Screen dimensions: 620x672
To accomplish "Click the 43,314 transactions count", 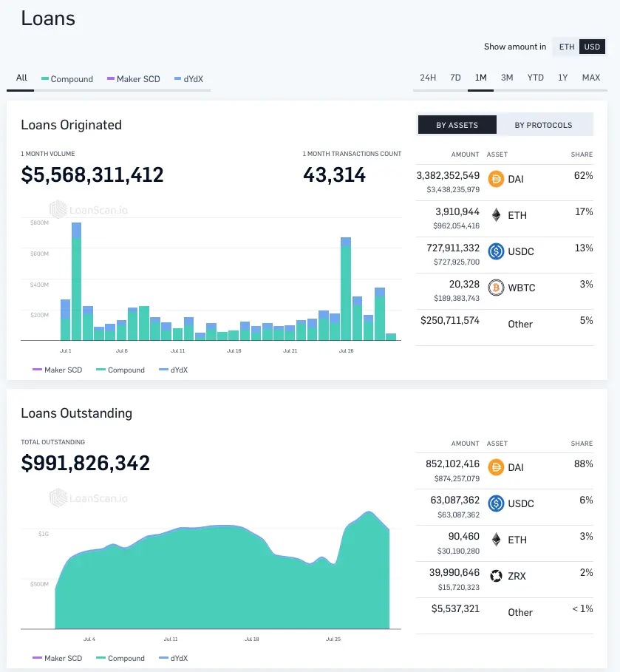I will click(x=334, y=175).
